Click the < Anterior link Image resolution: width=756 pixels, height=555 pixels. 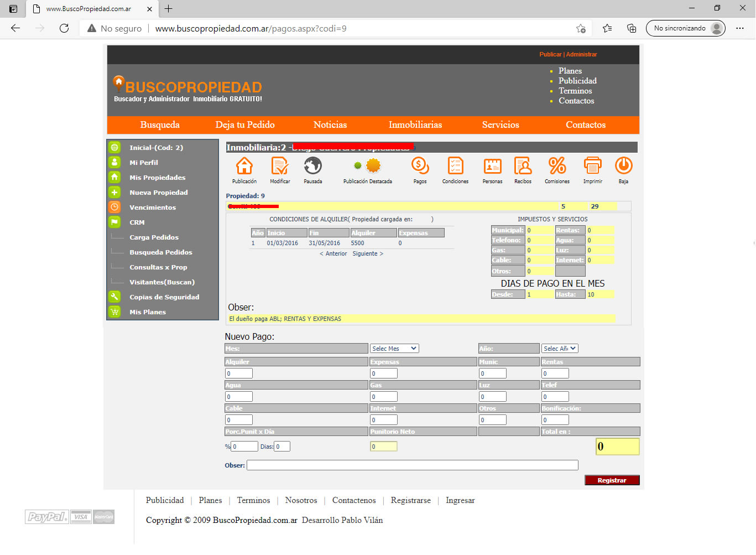(333, 253)
